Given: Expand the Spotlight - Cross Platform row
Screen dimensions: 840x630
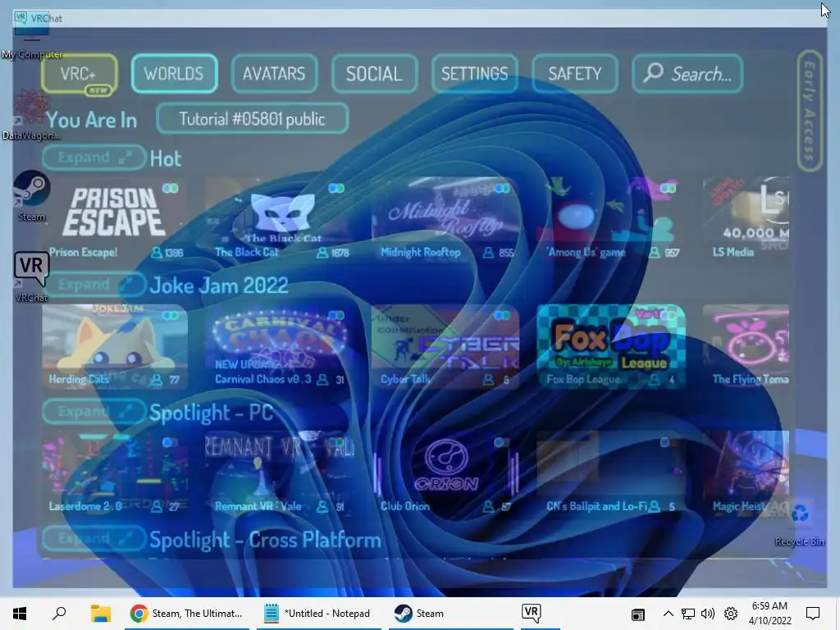Looking at the screenshot, I should [94, 538].
